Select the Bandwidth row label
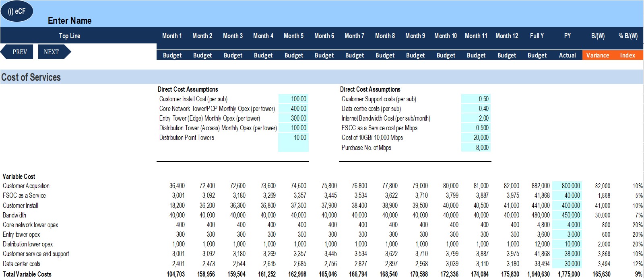The height and width of the screenshot is (279, 644). [14, 215]
